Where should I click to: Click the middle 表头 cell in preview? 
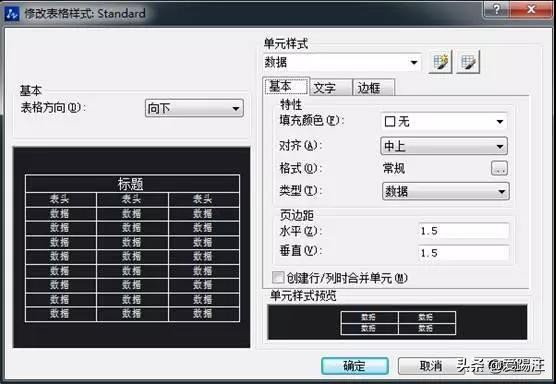coord(132,200)
